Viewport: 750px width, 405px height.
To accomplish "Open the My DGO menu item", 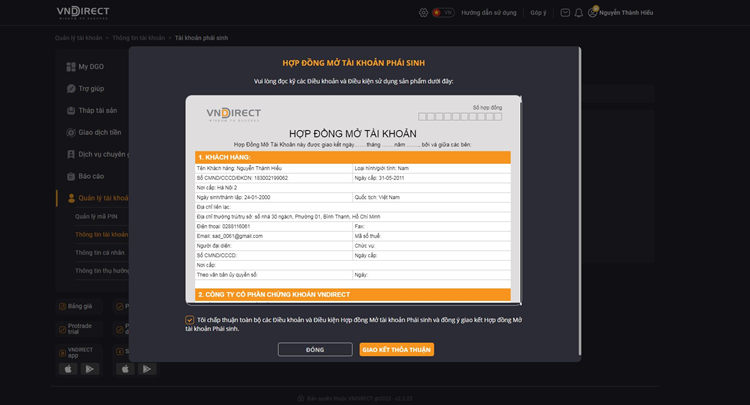I will tap(91, 66).
